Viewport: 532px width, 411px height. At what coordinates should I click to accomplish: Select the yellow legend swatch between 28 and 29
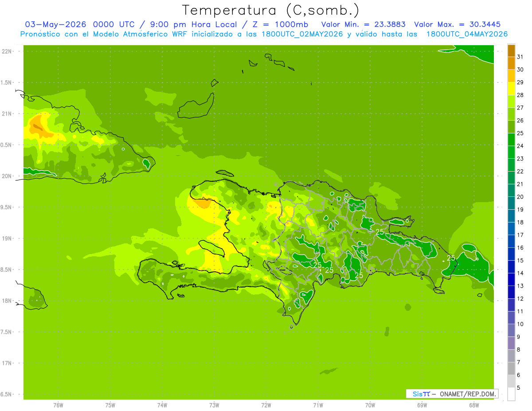511,89
